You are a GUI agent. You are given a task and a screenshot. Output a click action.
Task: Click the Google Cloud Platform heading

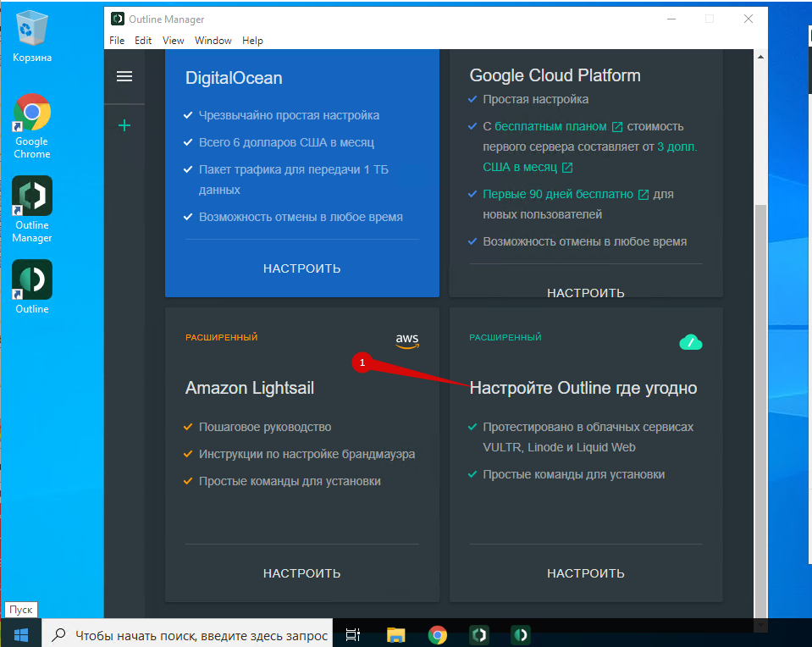coord(555,75)
